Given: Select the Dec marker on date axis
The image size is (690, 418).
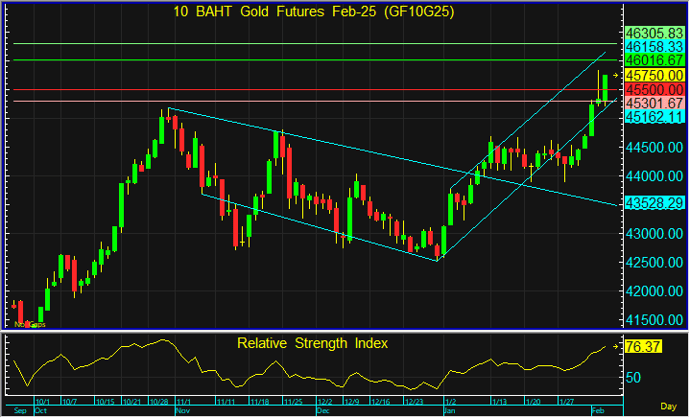Looking at the screenshot, I should [x=322, y=411].
